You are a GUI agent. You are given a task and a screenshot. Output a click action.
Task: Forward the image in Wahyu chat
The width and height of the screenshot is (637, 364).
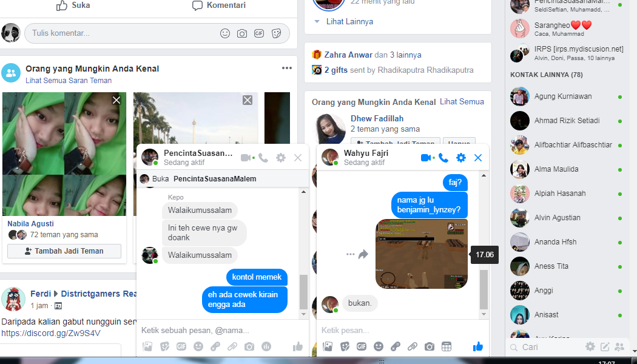tap(363, 254)
